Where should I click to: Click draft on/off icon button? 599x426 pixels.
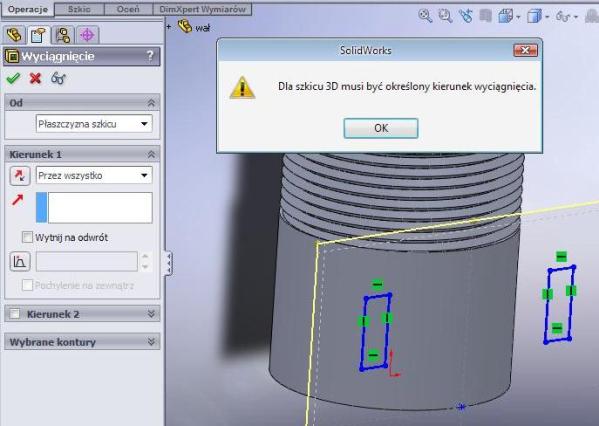[19, 262]
